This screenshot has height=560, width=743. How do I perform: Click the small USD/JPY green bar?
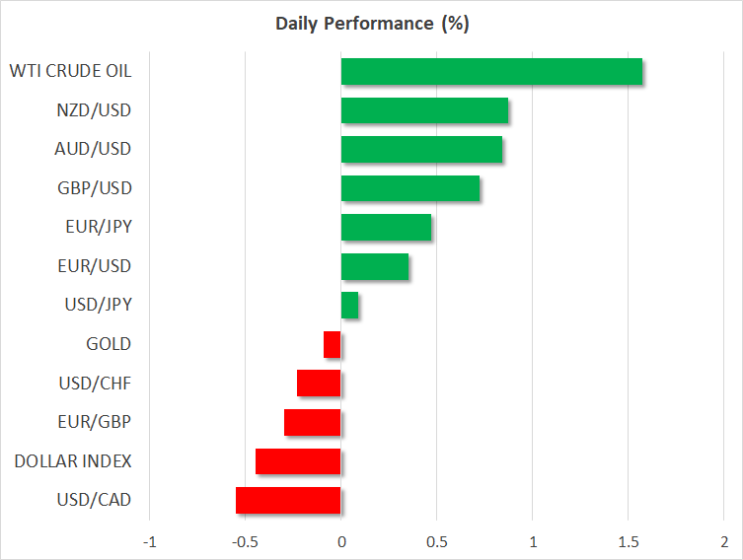click(349, 306)
